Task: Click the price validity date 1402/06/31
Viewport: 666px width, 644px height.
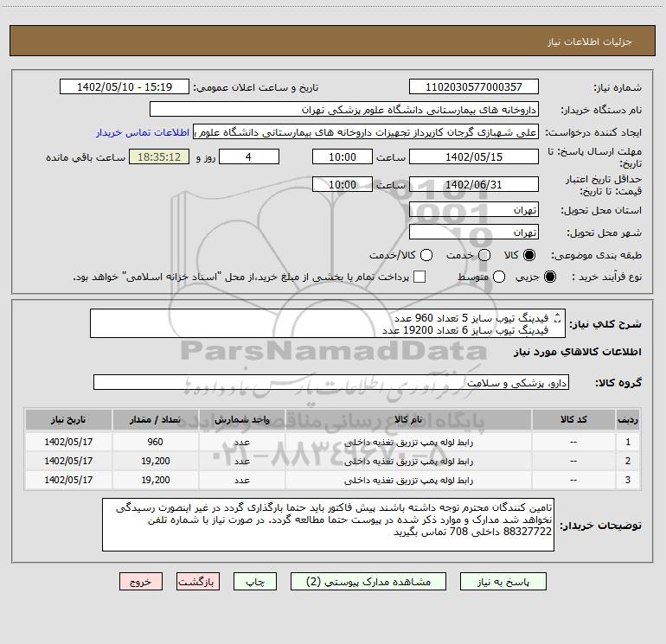Action: click(x=474, y=184)
